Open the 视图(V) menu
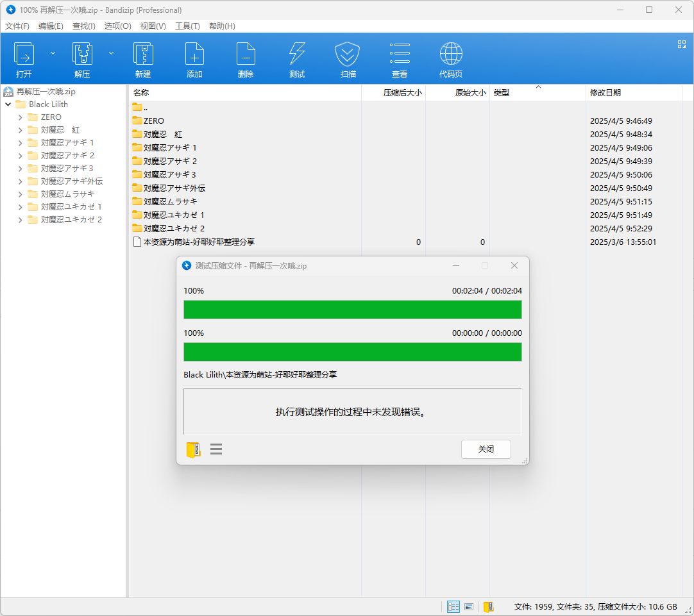 152,26
